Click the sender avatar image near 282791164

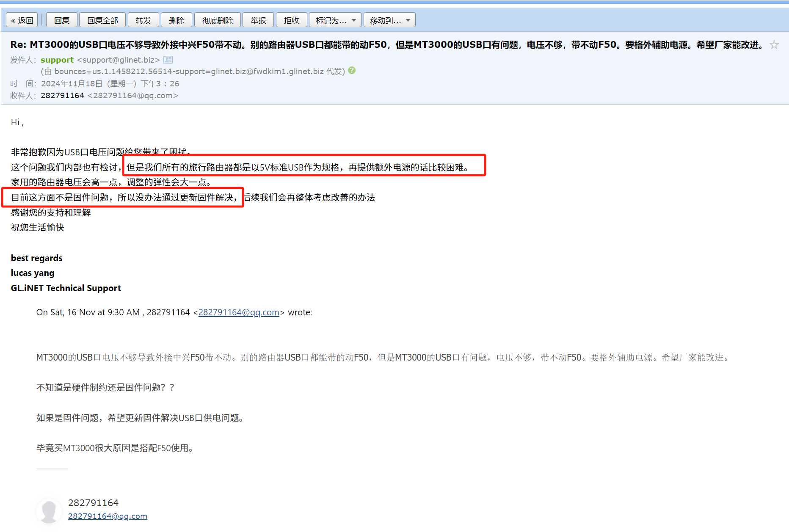(x=49, y=511)
